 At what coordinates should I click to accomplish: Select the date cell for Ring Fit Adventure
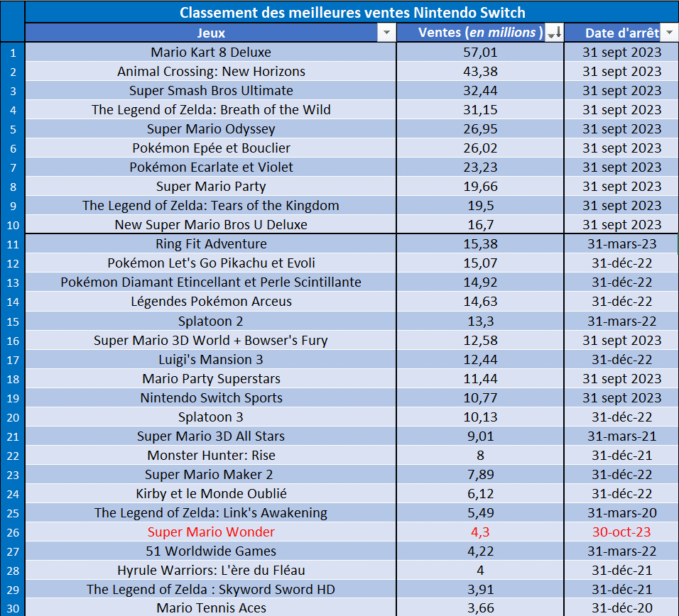(621, 244)
